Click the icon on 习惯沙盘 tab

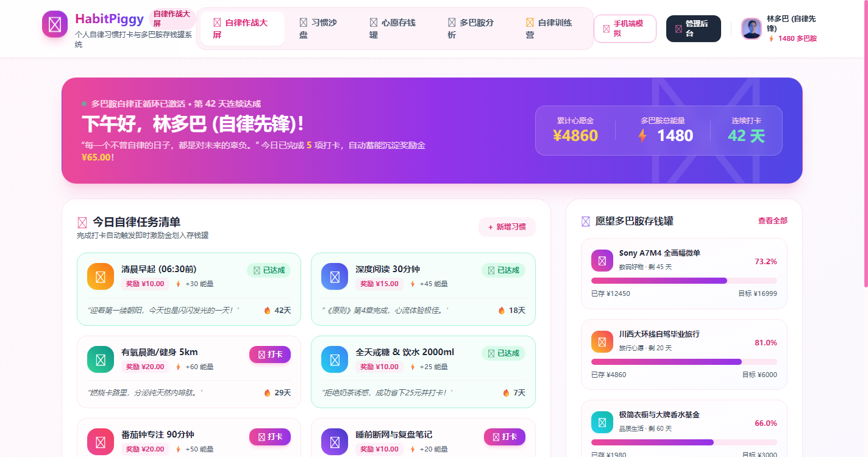[304, 23]
